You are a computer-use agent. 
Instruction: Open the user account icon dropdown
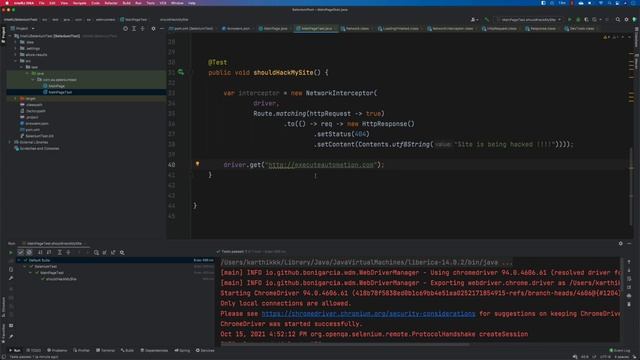coord(474,19)
